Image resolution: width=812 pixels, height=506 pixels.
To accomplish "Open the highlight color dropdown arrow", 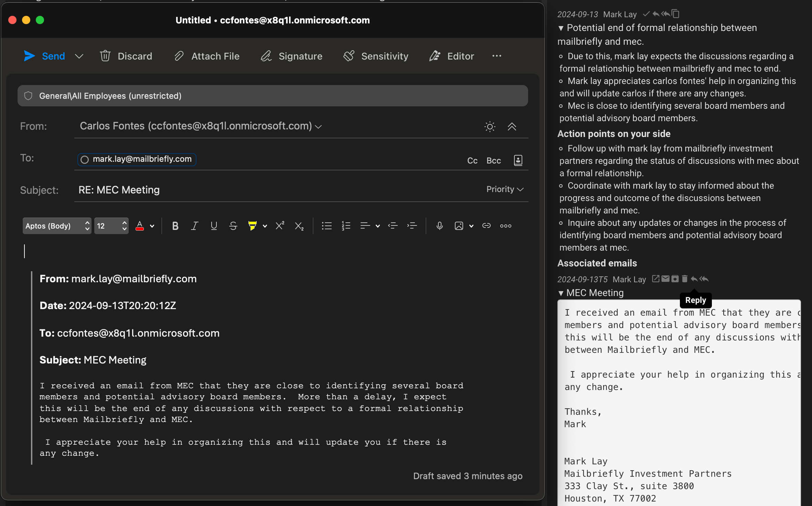I will (265, 226).
